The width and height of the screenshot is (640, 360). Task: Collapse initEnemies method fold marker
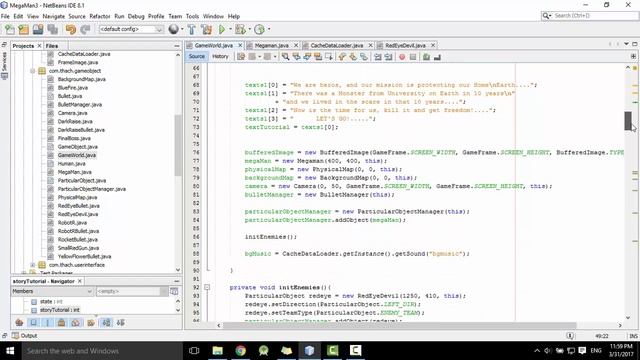[x=207, y=287]
